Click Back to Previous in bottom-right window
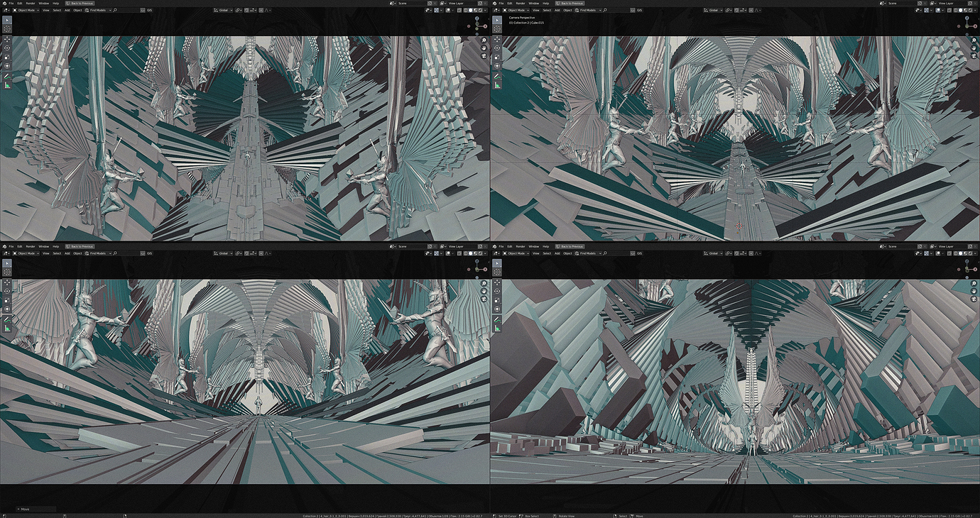 570,246
